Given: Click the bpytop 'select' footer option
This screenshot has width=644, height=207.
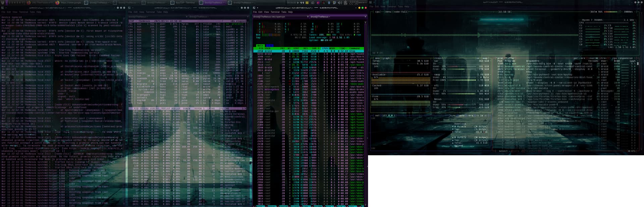Looking at the screenshot, I should pos(503,151).
